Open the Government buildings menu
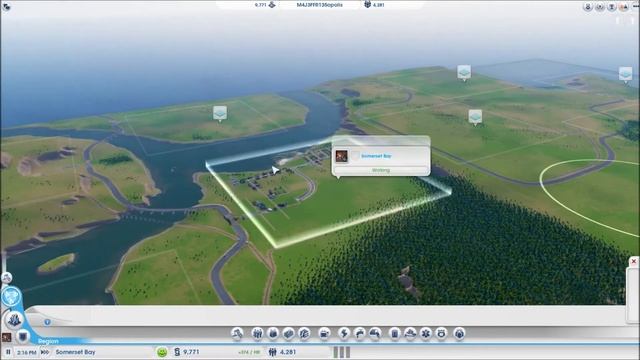Image resolution: width=640 pixels, height=360 pixels. (x=324, y=333)
